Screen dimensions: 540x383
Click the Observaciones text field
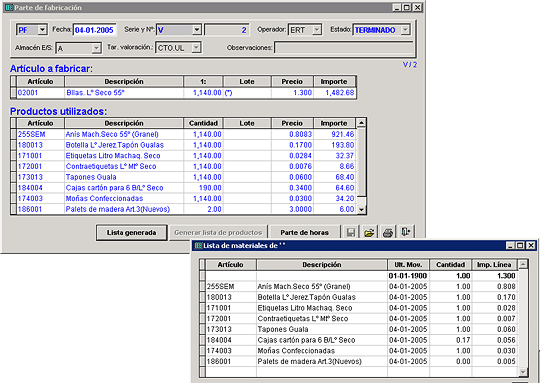click(344, 48)
